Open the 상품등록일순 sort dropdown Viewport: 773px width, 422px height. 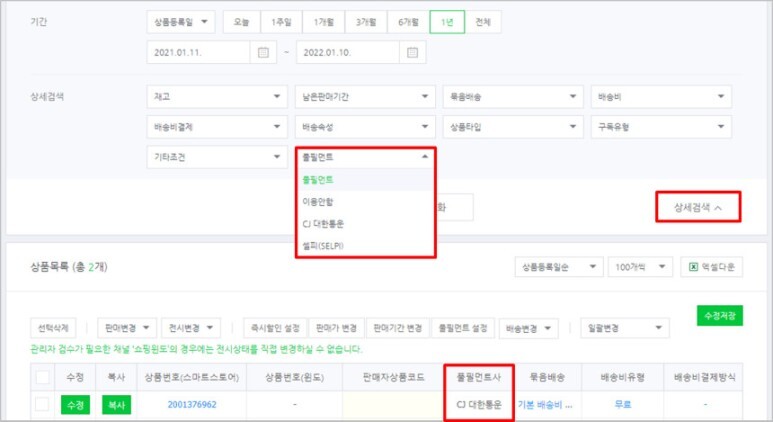pos(559,267)
